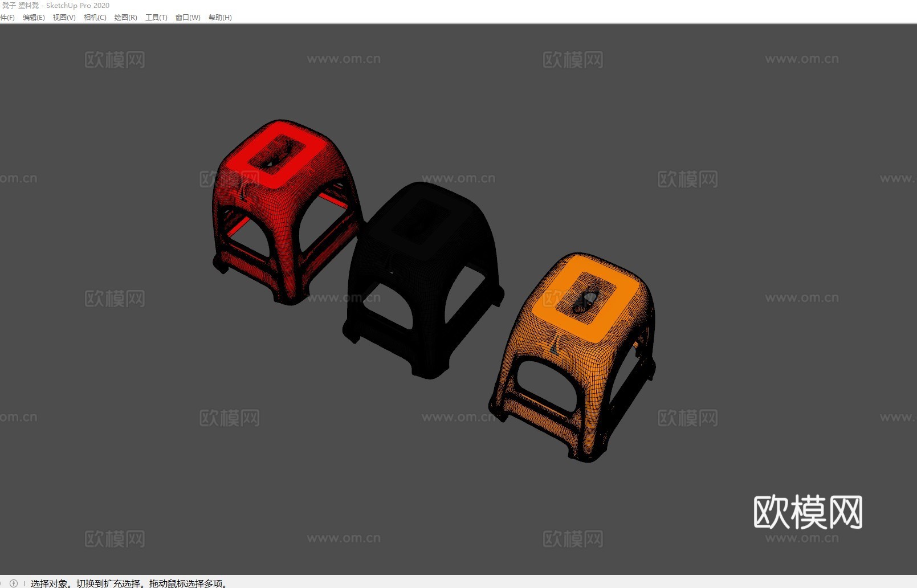Viewport: 917px width, 588px height.
Task: Open the 帮助(H) help menu
Action: [x=220, y=18]
